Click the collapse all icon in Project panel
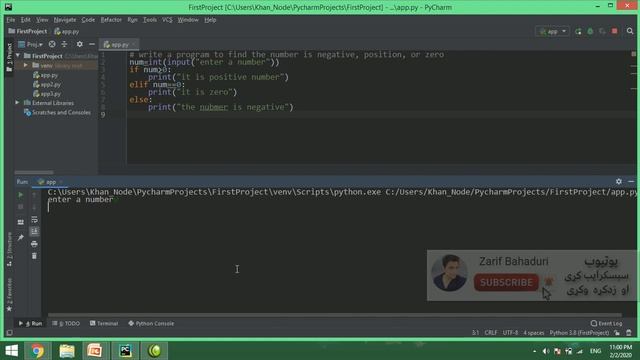The image size is (640, 360). pyautogui.click(x=64, y=44)
